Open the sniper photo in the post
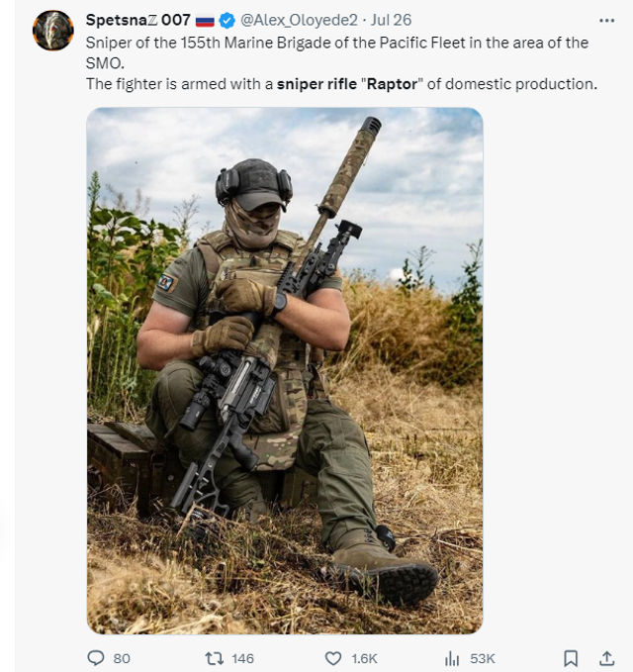 (x=285, y=370)
